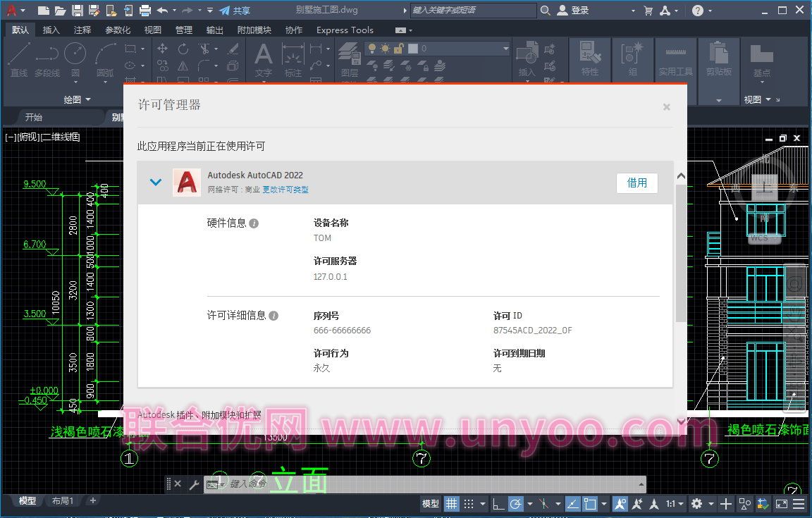Open the 注释 ribbon tab

[x=82, y=30]
